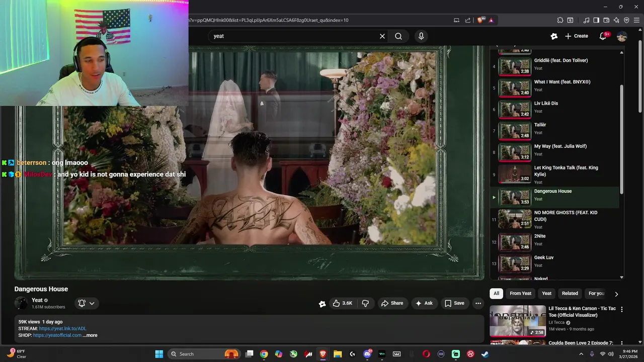Open the YouTube account avatar menu

(x=622, y=36)
